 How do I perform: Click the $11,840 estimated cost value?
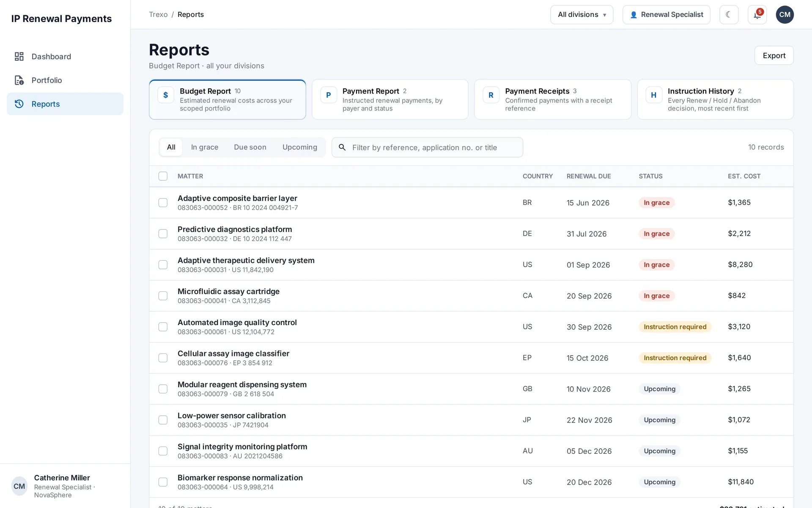[x=741, y=482]
